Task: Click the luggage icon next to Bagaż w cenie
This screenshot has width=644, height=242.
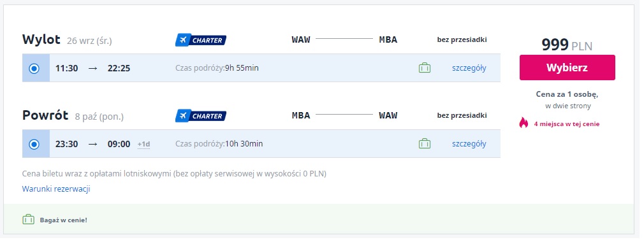Action: tap(28, 220)
